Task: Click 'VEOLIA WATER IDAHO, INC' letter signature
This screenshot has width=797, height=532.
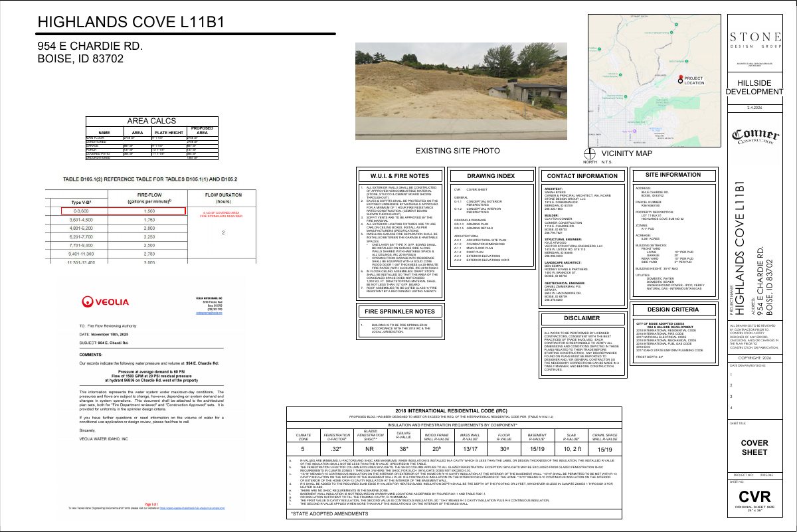Action: pyautogui.click(x=104, y=439)
